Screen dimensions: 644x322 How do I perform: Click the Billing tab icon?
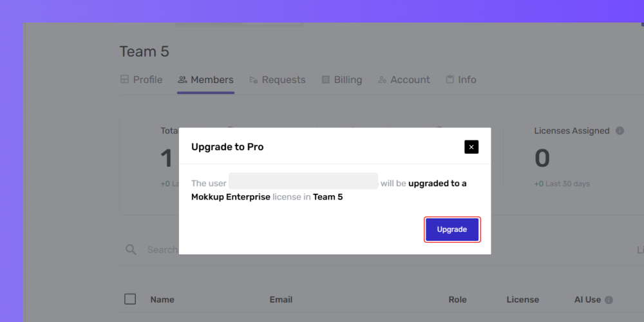point(326,80)
